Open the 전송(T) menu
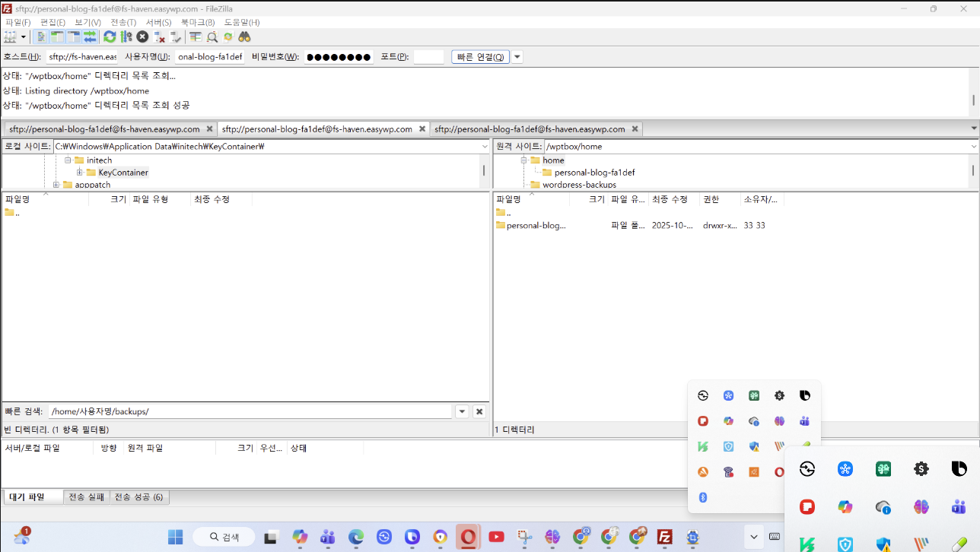980x552 pixels. click(123, 23)
